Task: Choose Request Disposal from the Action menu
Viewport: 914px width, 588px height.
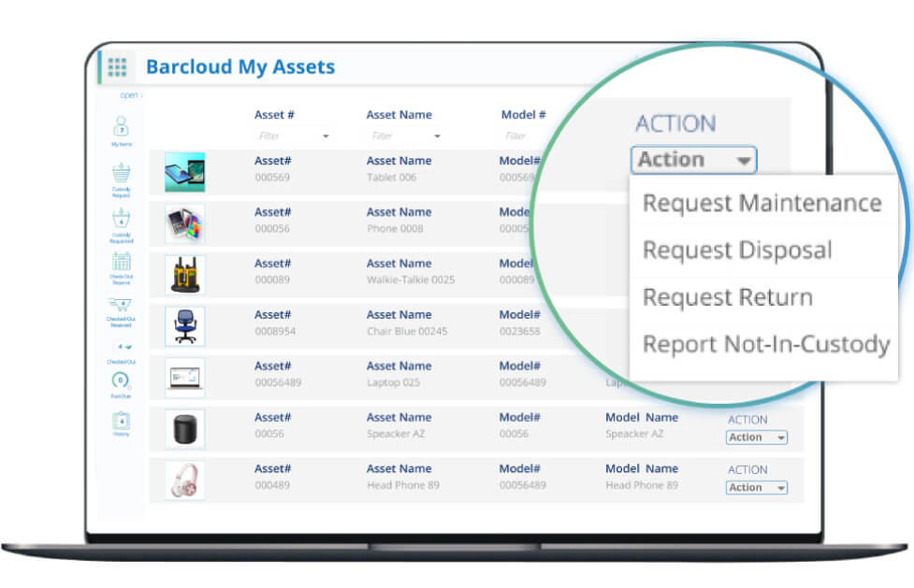Action: [x=737, y=250]
